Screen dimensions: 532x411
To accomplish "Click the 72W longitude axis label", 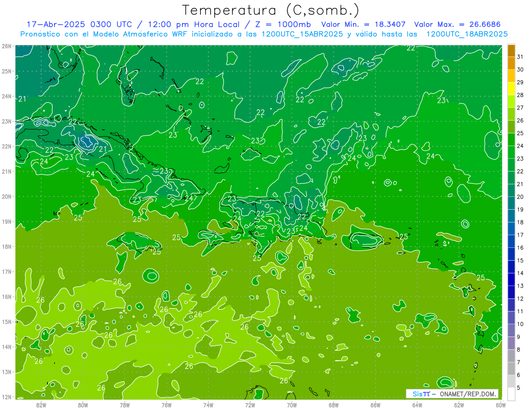I will pyautogui.click(x=250, y=405).
